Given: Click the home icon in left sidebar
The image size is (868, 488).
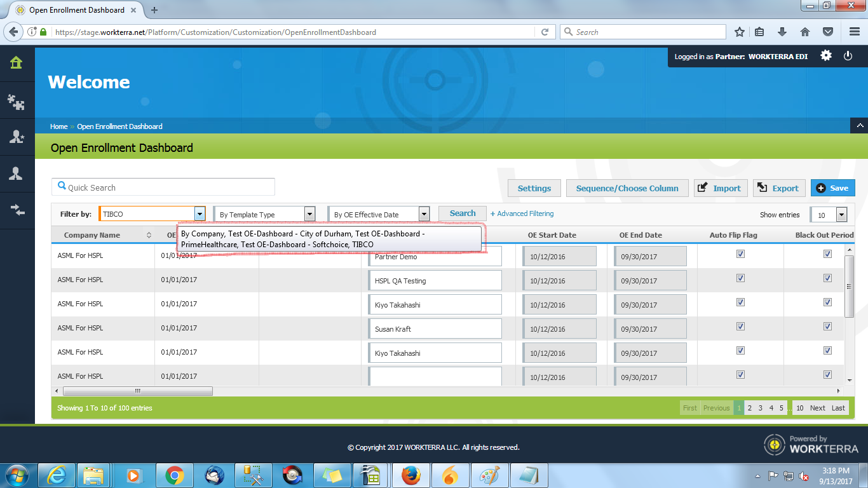Looking at the screenshot, I should pyautogui.click(x=16, y=62).
